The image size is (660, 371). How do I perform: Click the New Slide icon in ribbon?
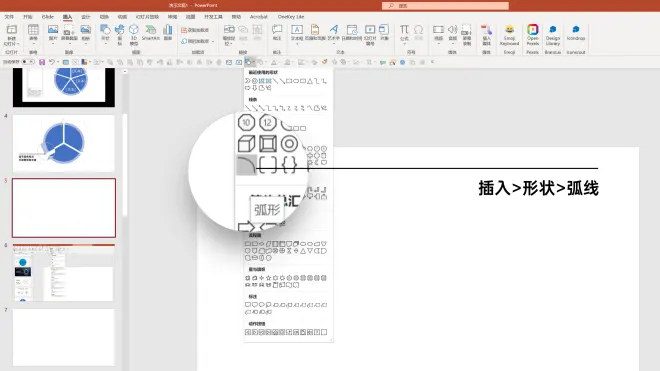click(11, 35)
